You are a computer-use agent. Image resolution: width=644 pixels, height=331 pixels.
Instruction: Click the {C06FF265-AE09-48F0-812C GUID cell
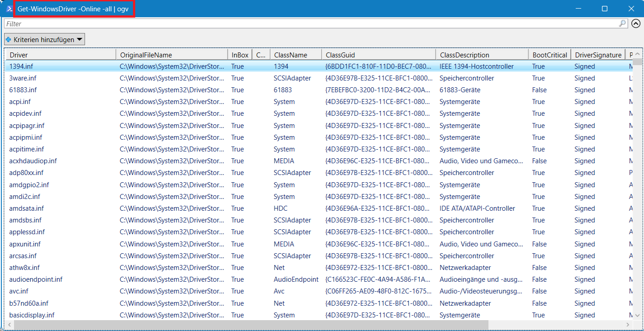pyautogui.click(x=378, y=291)
